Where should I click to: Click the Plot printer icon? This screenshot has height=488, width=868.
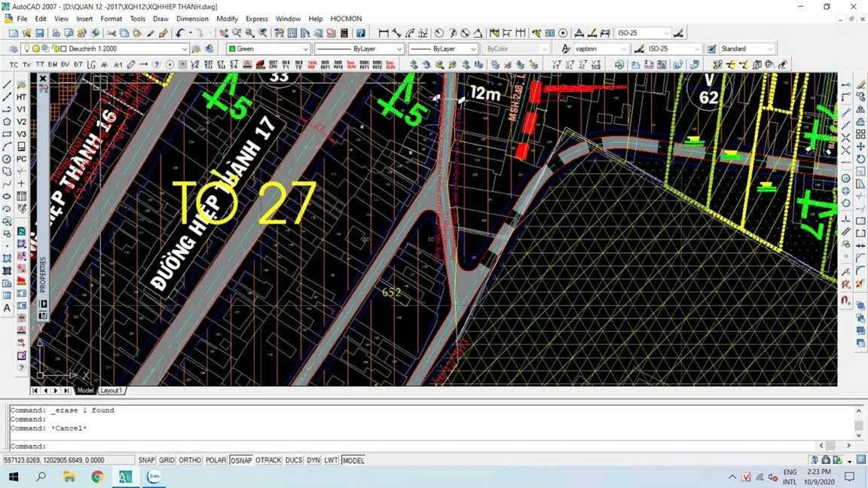point(55,33)
